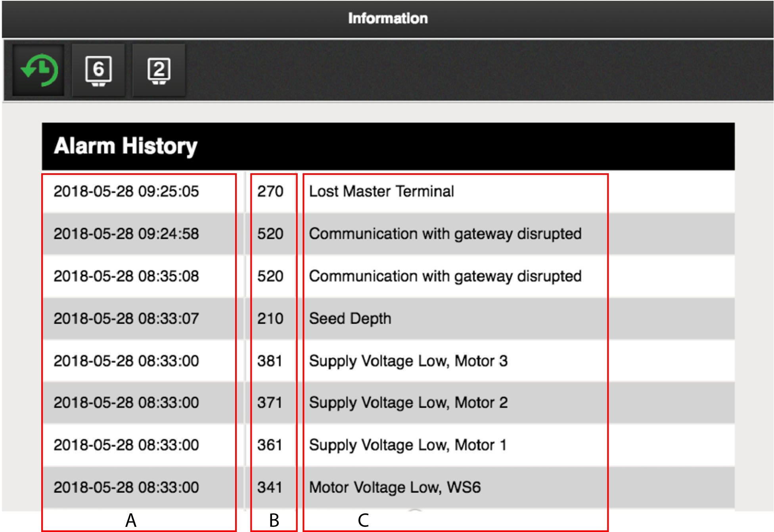Click alarm code 210

(270, 319)
